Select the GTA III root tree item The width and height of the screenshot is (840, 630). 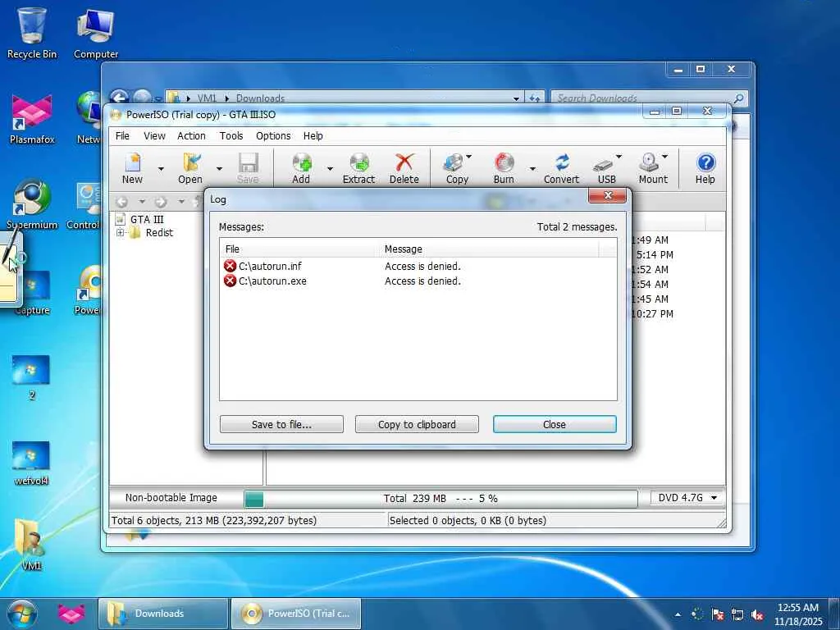pyautogui.click(x=147, y=219)
